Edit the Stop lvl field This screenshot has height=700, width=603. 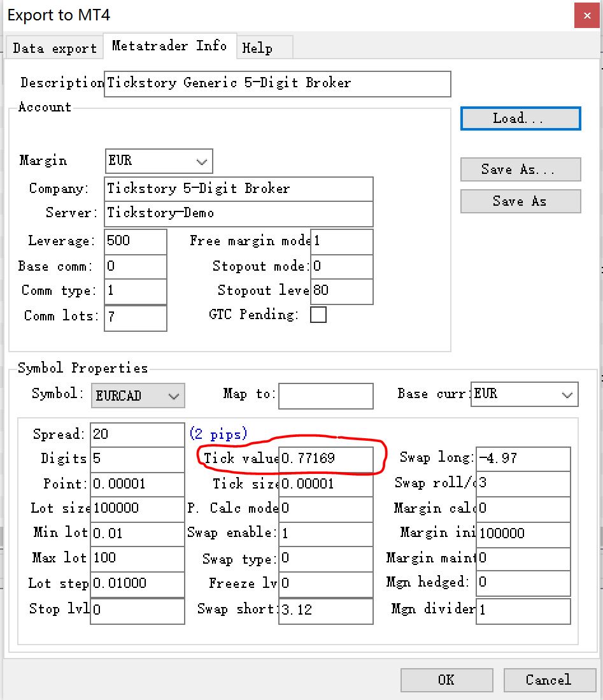coord(137,611)
